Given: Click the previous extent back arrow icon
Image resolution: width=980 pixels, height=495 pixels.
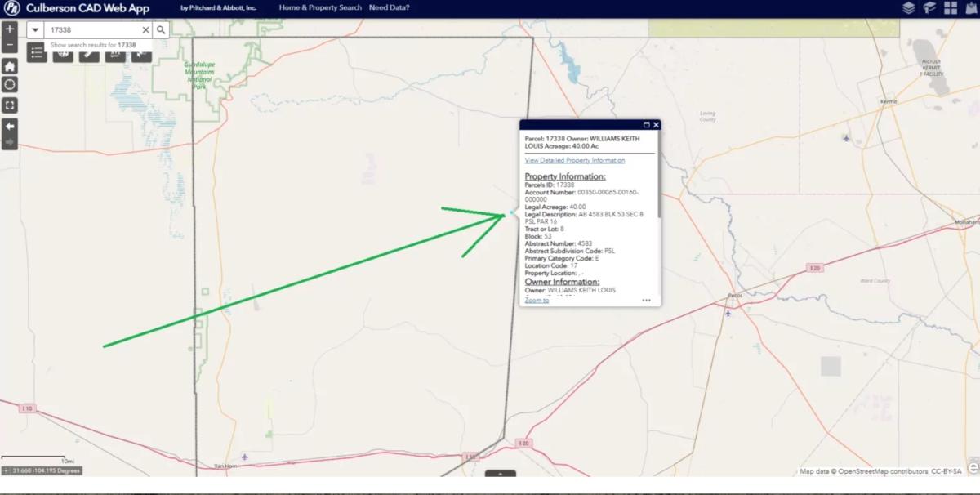Looking at the screenshot, I should (x=11, y=126).
